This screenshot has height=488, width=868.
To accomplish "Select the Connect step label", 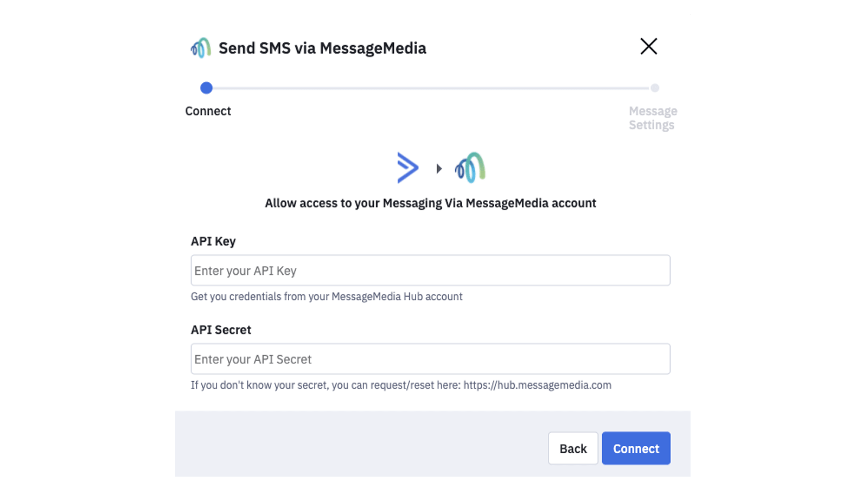I will (x=208, y=111).
